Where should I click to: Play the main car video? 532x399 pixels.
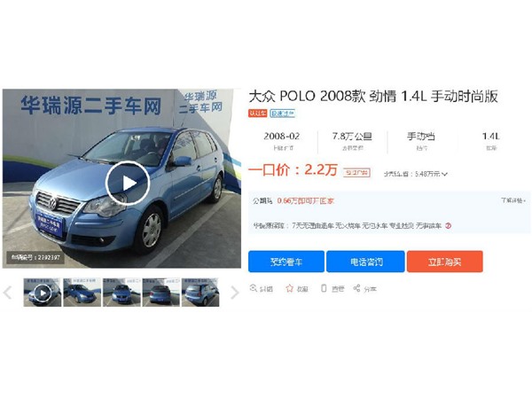127,184
